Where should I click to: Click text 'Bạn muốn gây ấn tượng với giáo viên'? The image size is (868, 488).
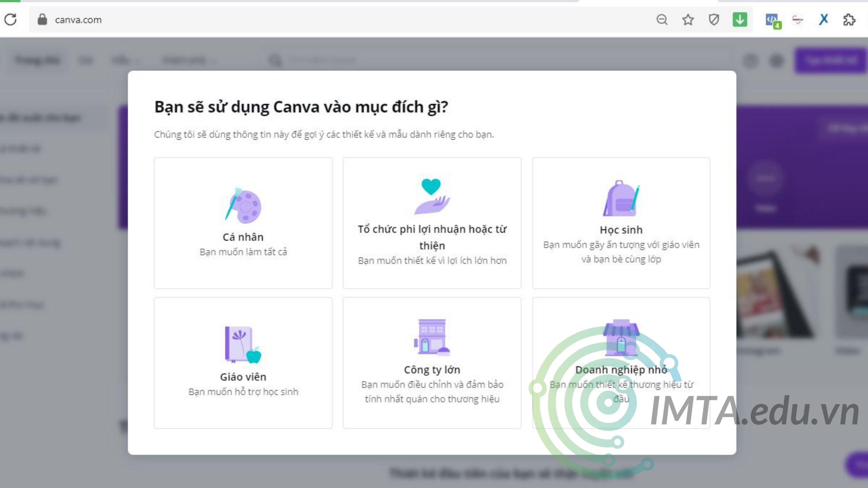tap(621, 245)
